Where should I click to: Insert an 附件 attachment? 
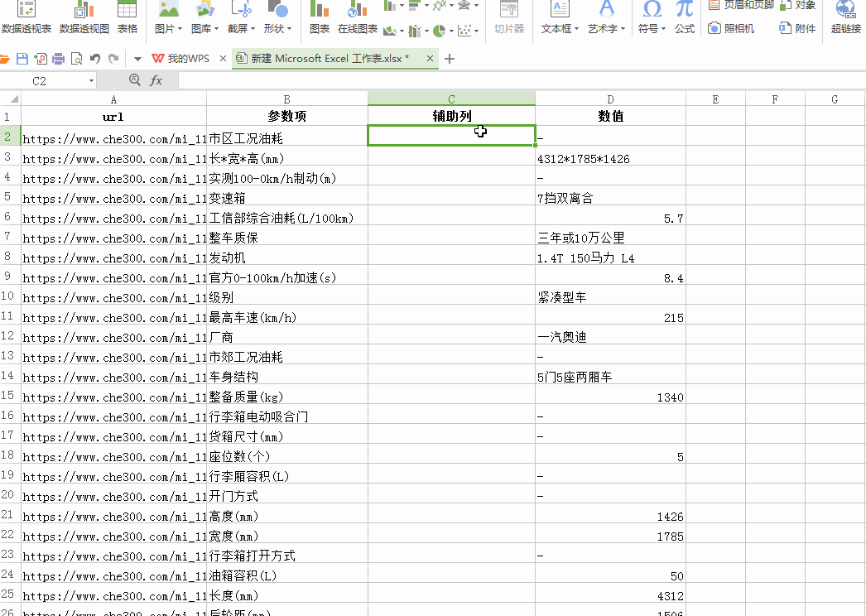click(x=797, y=28)
